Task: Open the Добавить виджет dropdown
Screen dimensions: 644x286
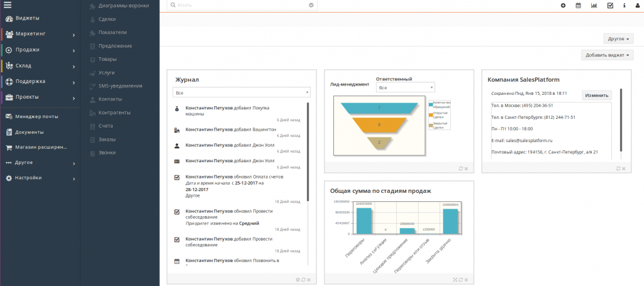Action: 607,55
